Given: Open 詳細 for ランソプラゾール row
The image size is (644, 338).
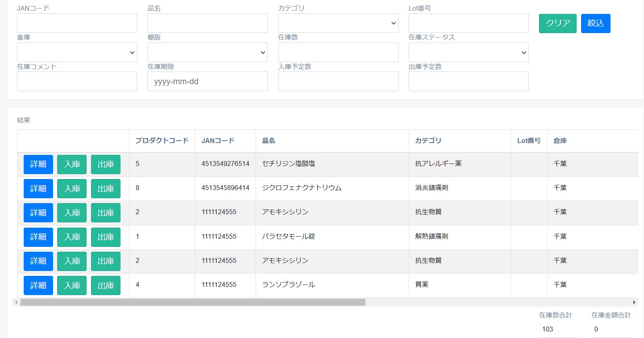Looking at the screenshot, I should [38, 285].
